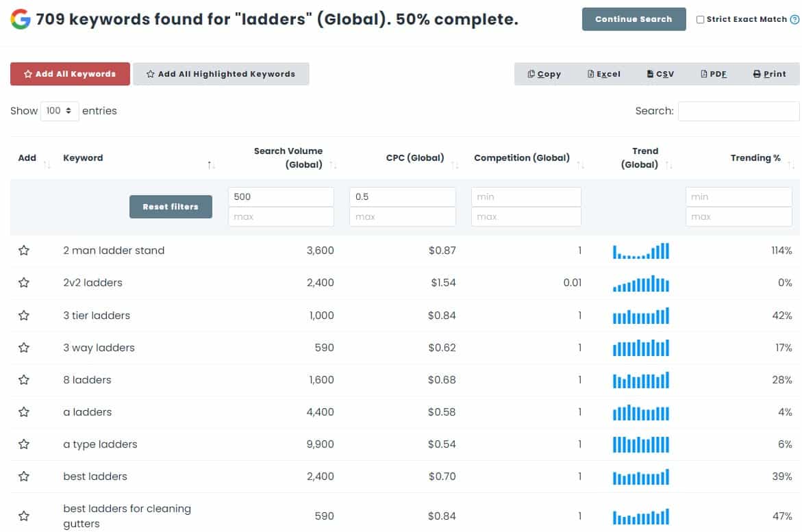The width and height of the screenshot is (802, 532).
Task: Click inside the Search box
Action: pos(738,111)
